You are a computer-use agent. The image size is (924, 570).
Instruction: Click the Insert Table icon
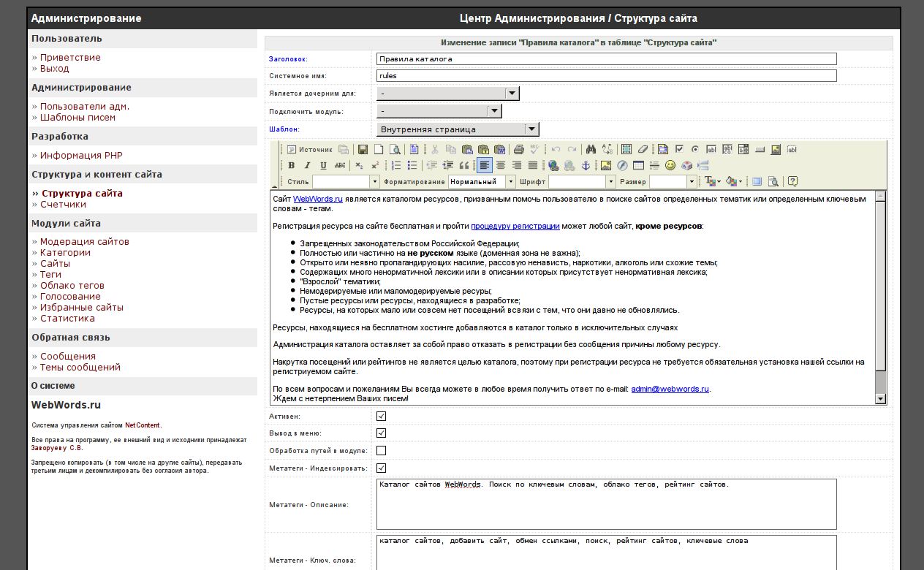tap(638, 165)
